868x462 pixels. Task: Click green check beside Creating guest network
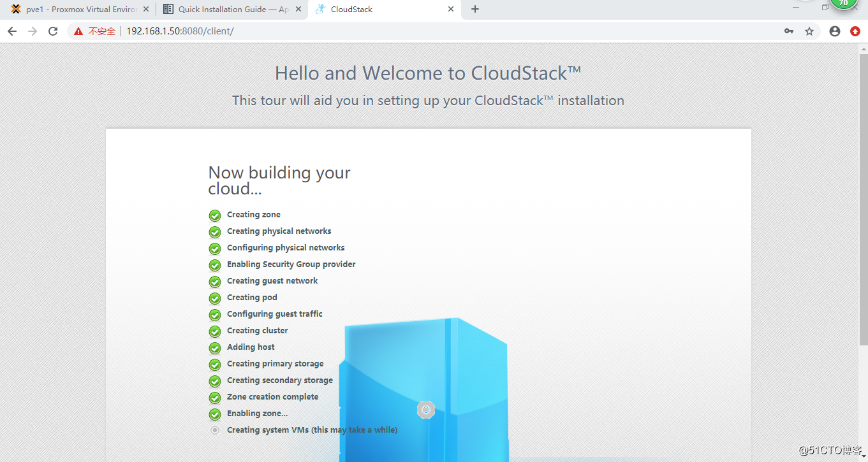(x=215, y=282)
